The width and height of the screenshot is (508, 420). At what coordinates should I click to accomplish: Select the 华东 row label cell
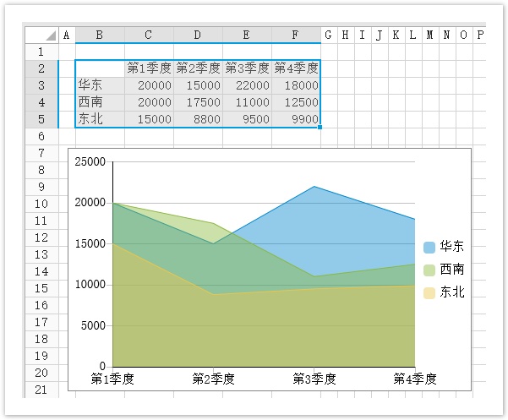tap(100, 85)
